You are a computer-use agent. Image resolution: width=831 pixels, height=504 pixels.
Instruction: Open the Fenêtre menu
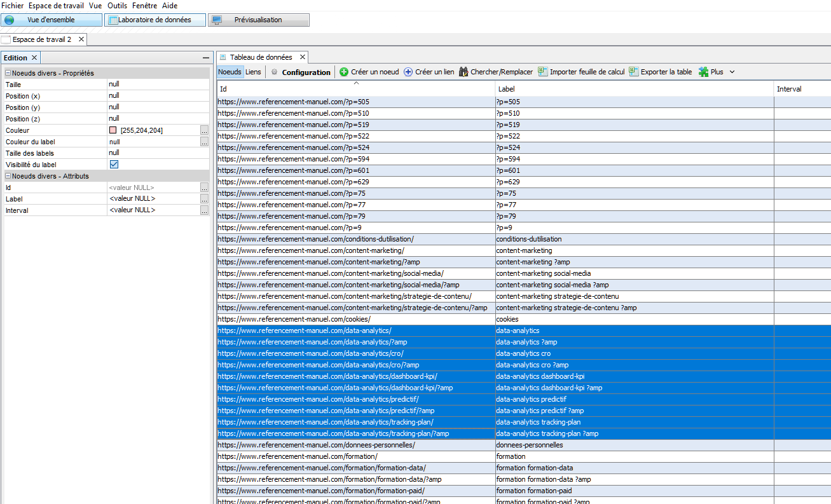[145, 5]
